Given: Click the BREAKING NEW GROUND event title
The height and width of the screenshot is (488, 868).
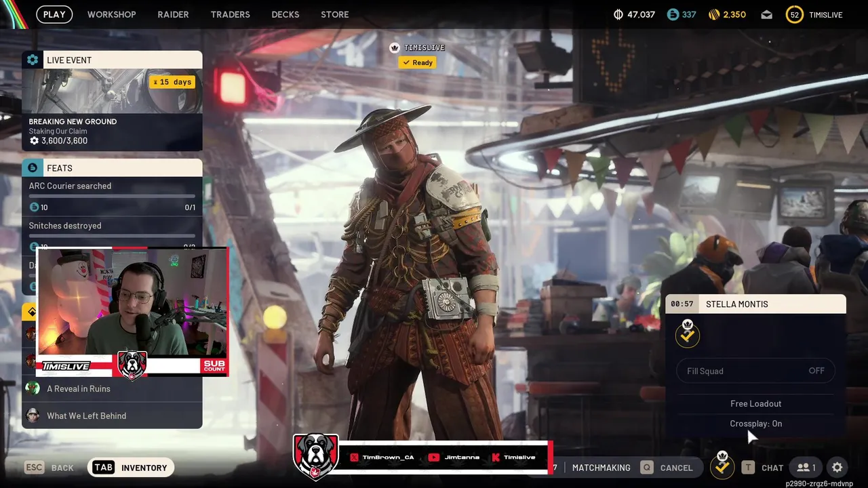Looking at the screenshot, I should 73,121.
